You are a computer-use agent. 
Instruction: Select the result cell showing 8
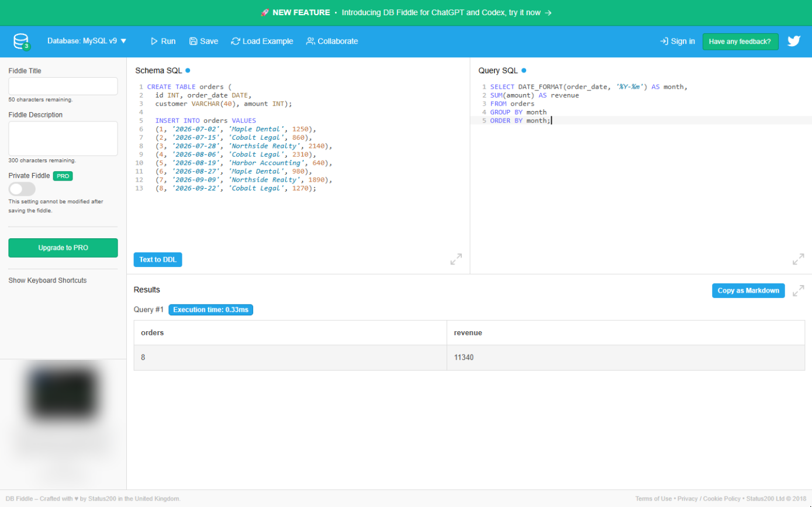tap(290, 357)
